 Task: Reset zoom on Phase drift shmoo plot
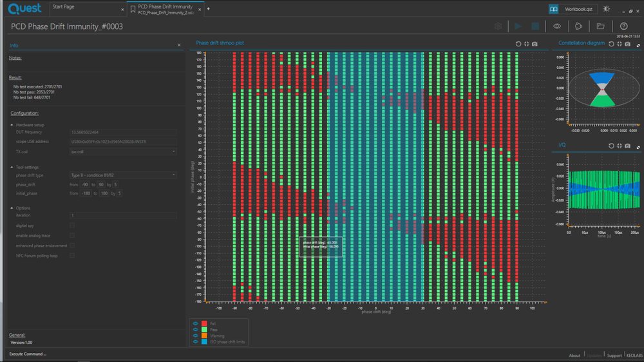tap(518, 44)
